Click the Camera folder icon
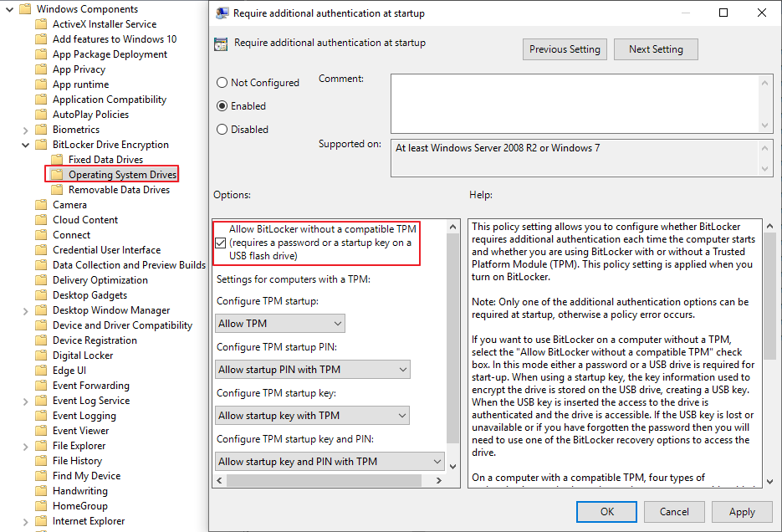 coord(41,205)
